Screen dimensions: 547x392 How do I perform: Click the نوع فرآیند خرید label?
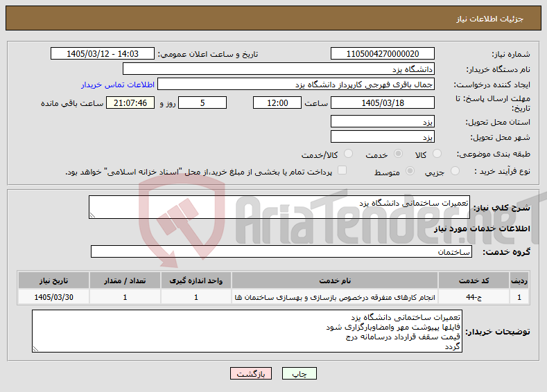click(502, 171)
